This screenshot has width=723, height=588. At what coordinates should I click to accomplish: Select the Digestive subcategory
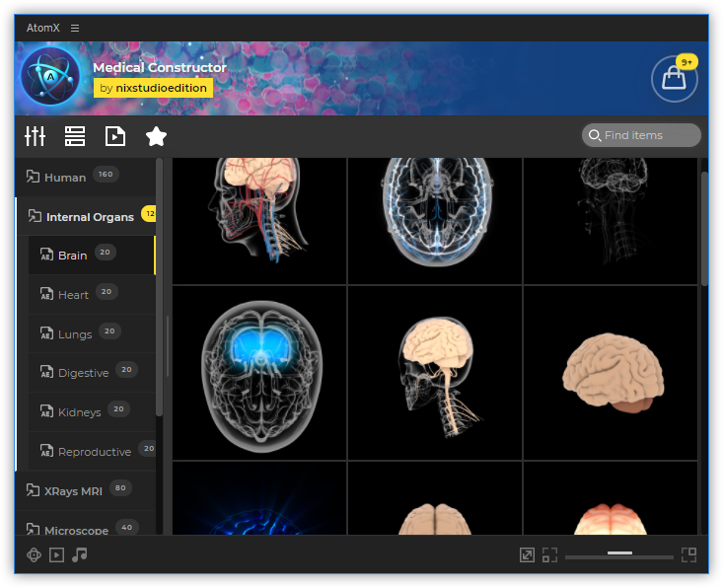(x=92, y=373)
